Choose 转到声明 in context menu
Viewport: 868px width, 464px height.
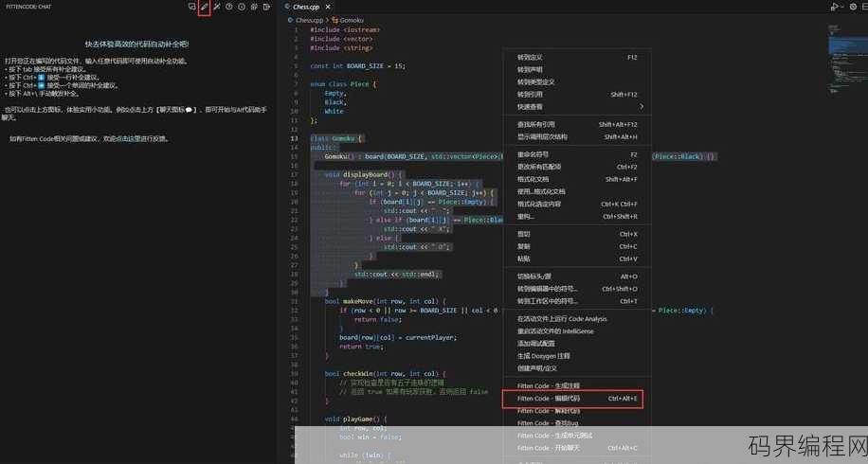(x=577, y=70)
